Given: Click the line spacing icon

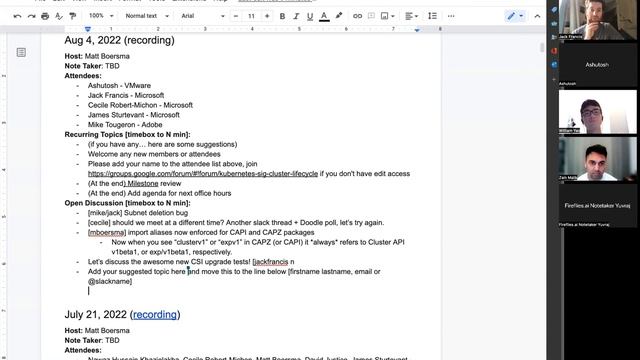Looking at the screenshot, I should click(432, 16).
